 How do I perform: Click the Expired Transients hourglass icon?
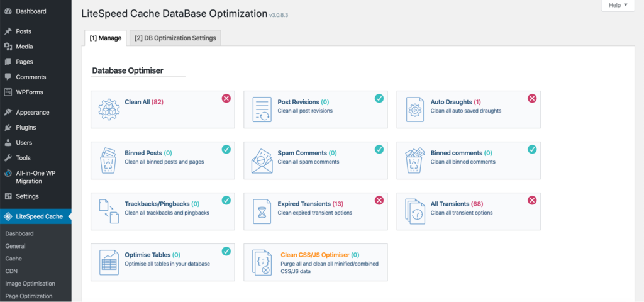coord(262,211)
